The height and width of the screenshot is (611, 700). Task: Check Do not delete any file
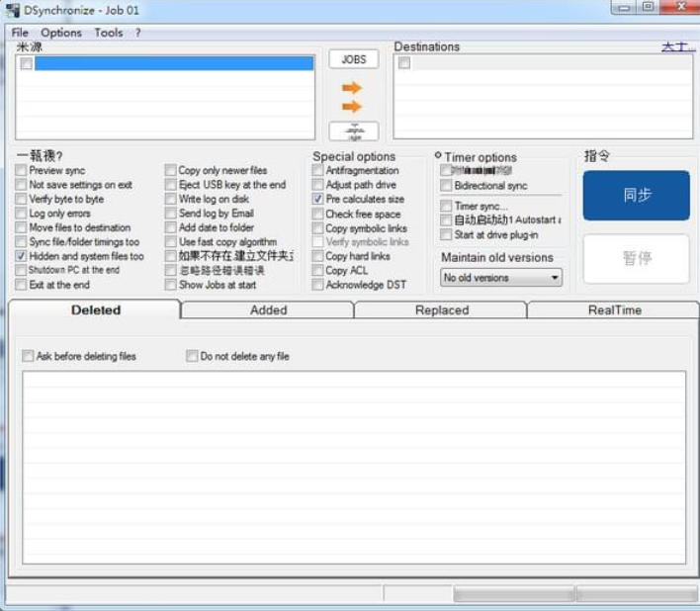[x=192, y=356]
